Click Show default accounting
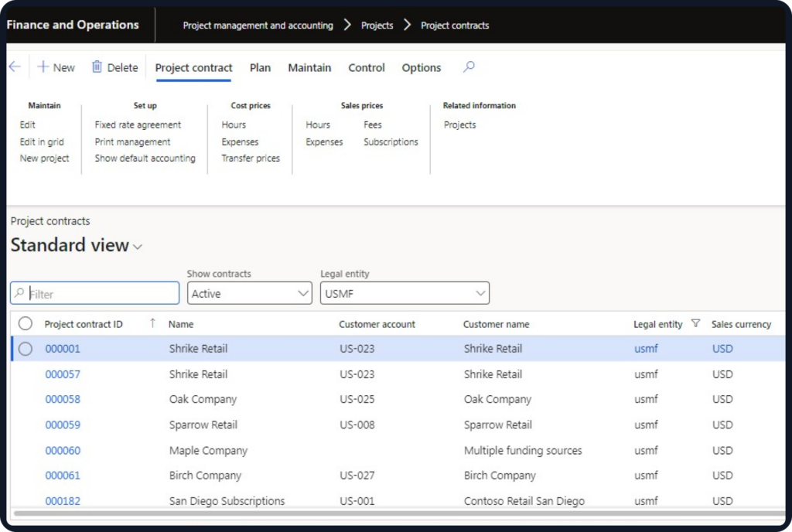Viewport: 792px width, 532px height. [145, 158]
